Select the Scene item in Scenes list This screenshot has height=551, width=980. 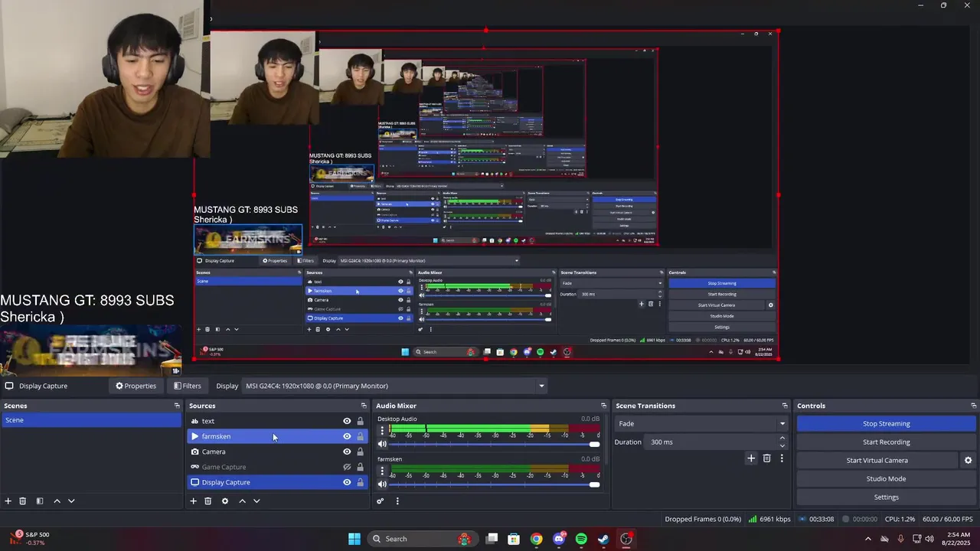coord(91,420)
